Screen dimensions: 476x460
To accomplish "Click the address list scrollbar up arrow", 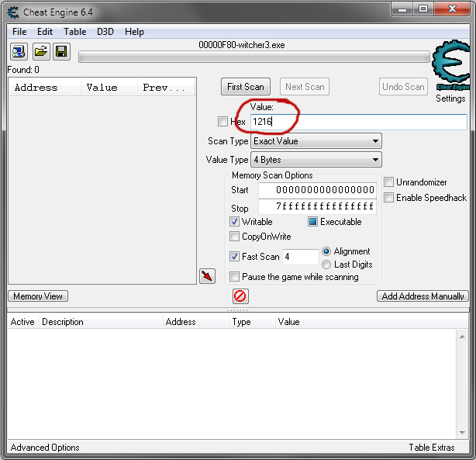I will point(462,337).
